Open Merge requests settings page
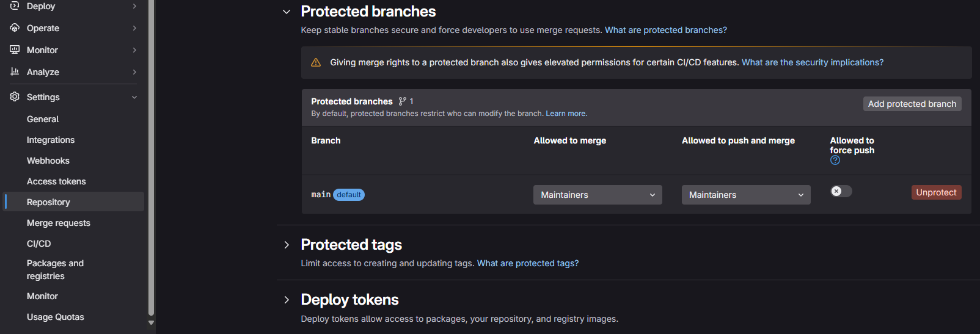 point(59,223)
